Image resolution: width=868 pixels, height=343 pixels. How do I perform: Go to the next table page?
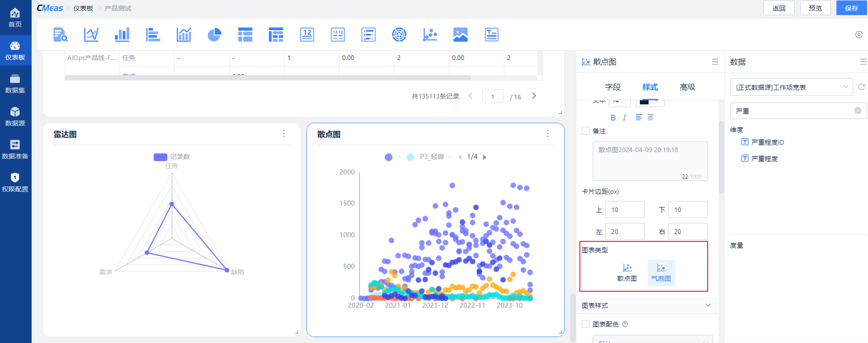coord(534,96)
